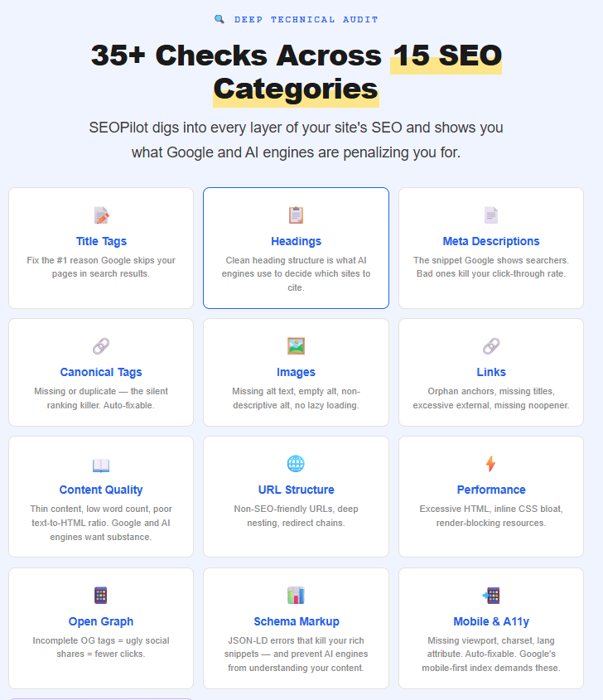Open the Schema Markup title link

click(x=296, y=621)
